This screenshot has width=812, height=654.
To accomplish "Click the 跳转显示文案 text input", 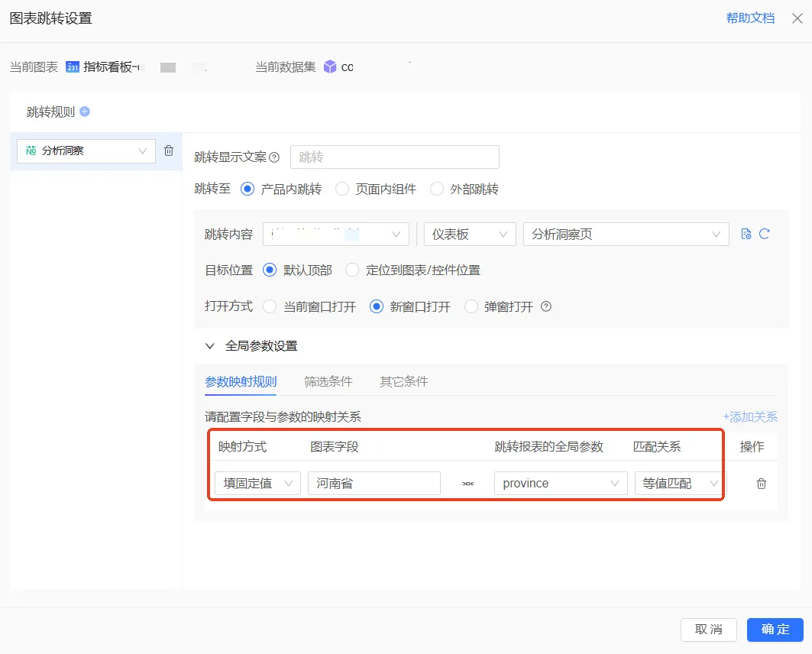I will point(395,157).
